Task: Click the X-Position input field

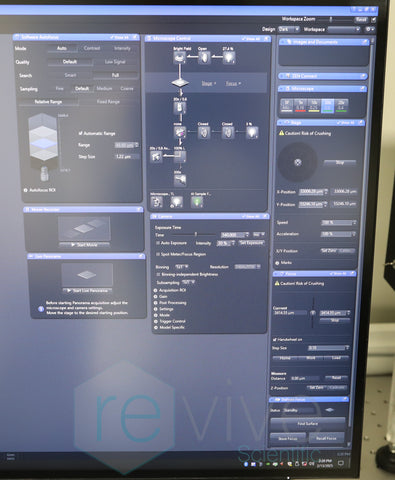Action: coord(313,192)
